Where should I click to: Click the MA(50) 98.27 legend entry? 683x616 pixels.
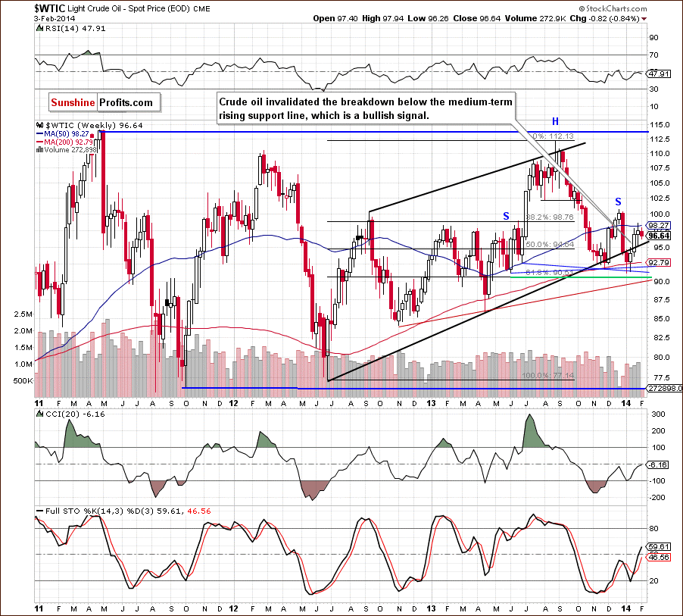click(67, 134)
